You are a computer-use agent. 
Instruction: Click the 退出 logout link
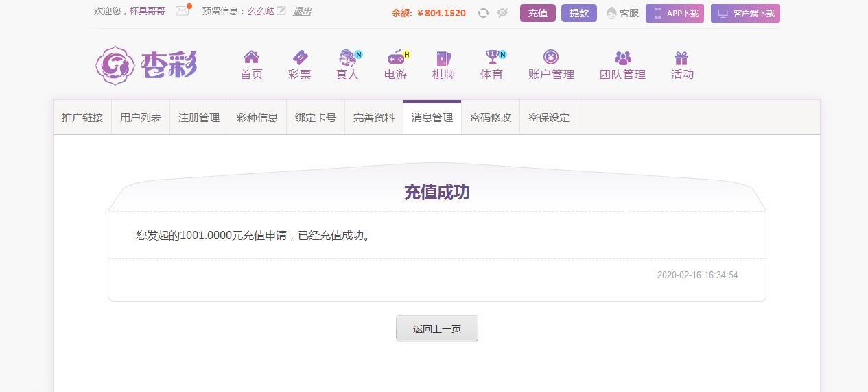302,11
